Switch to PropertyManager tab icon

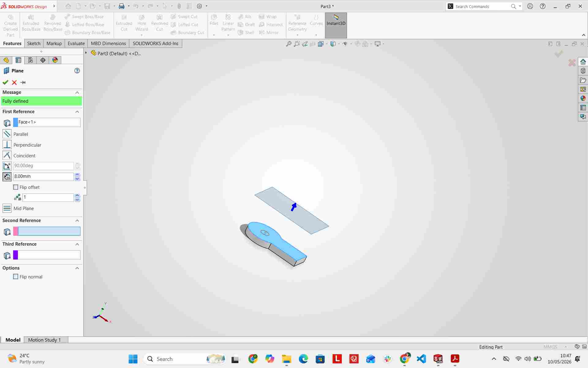[x=18, y=60]
